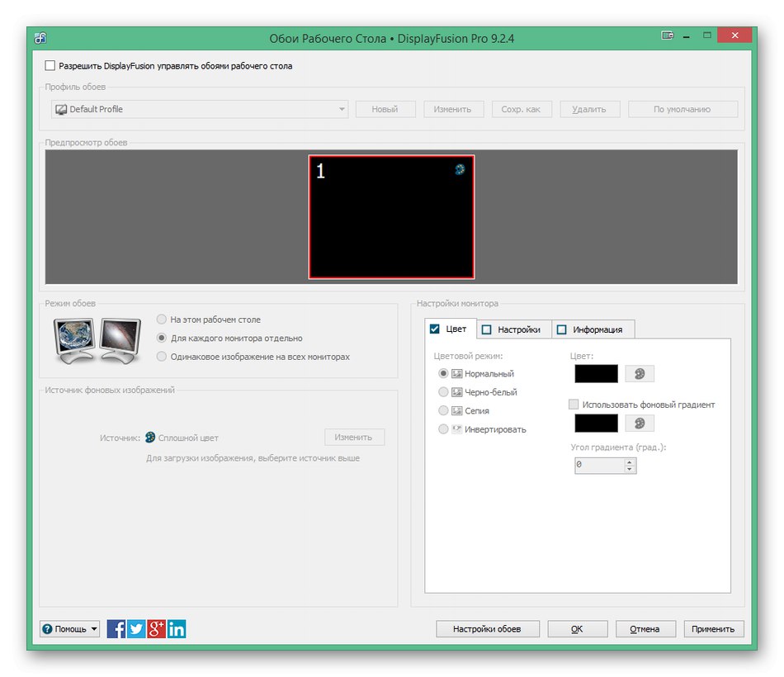Open the Google Plus link icon
The image size is (784, 677).
coord(156,628)
